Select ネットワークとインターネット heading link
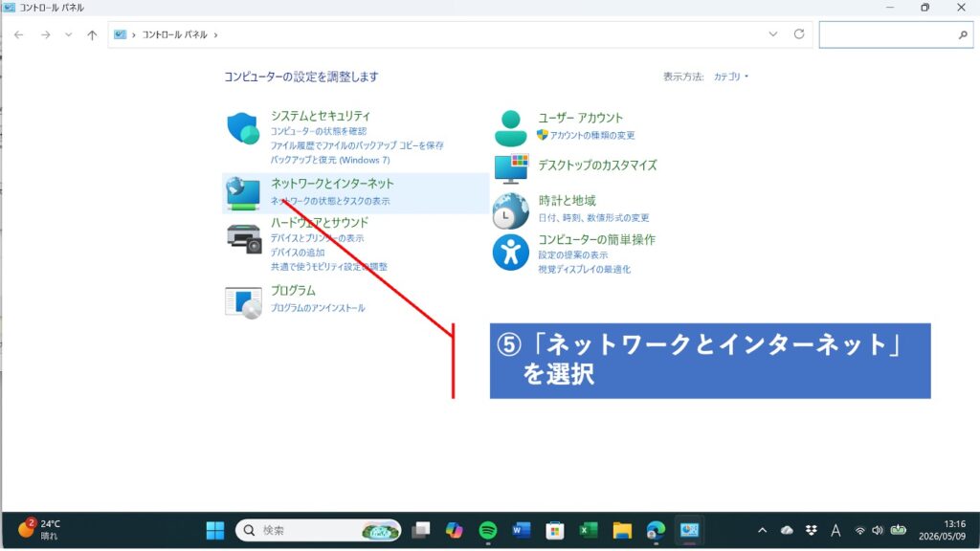Image resolution: width=980 pixels, height=551 pixels. tap(332, 184)
